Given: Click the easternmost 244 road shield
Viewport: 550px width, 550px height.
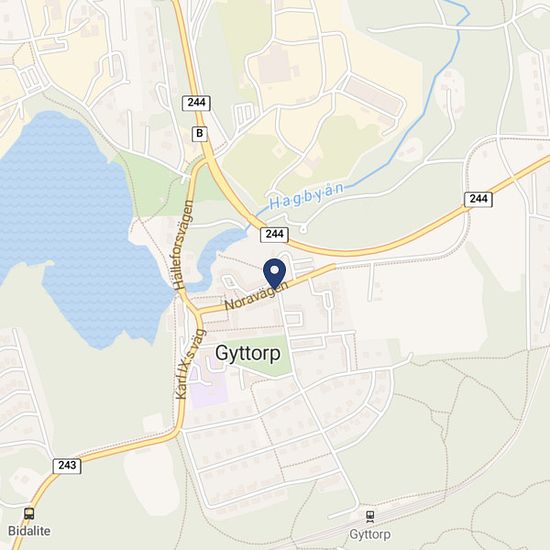Looking at the screenshot, I should [478, 199].
